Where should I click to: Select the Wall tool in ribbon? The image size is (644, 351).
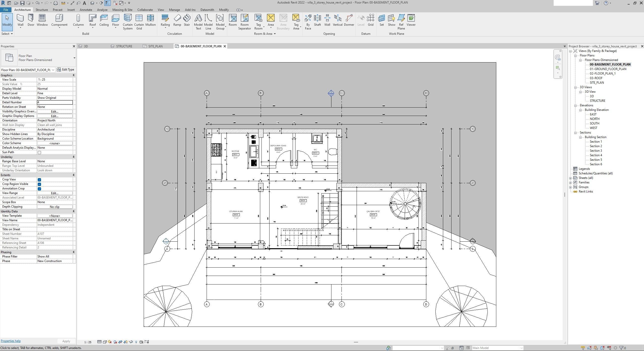pyautogui.click(x=20, y=20)
